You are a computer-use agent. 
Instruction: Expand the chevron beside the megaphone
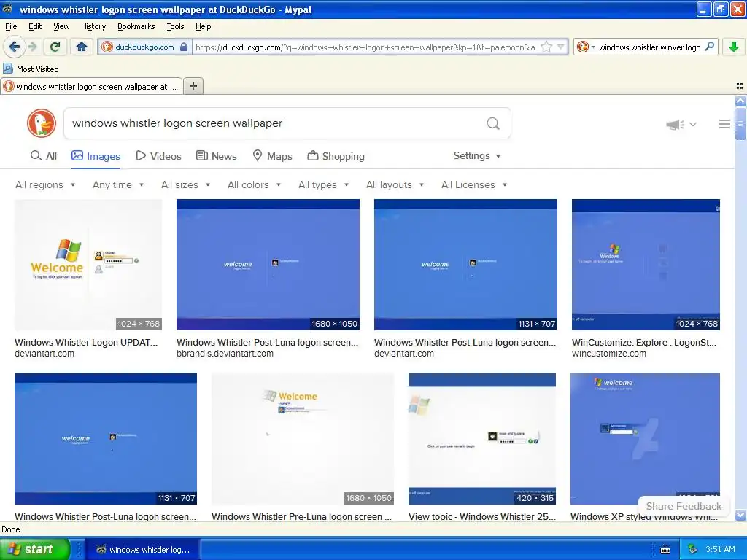click(x=693, y=124)
